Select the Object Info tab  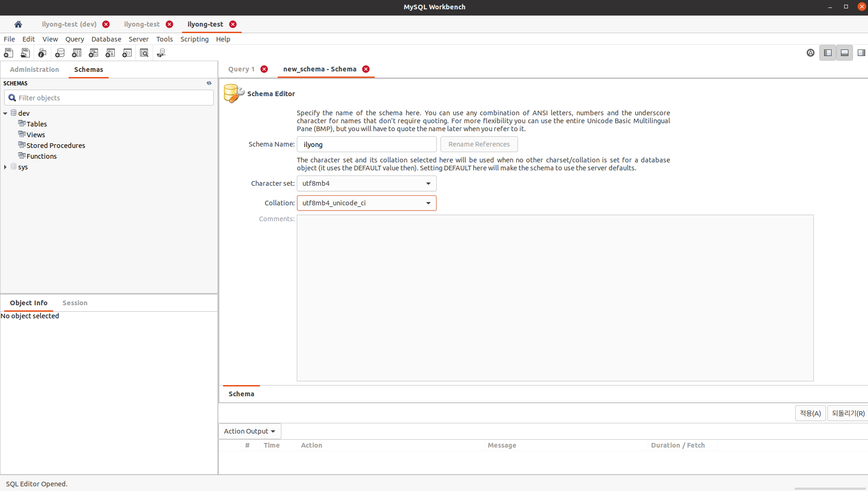pyautogui.click(x=28, y=303)
